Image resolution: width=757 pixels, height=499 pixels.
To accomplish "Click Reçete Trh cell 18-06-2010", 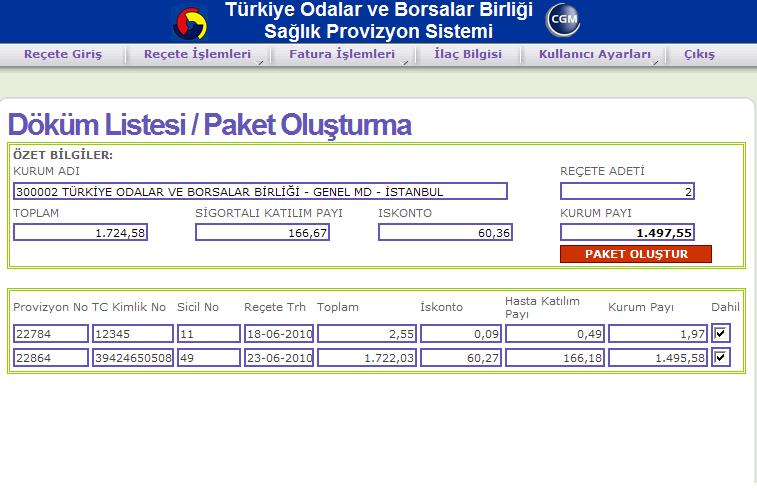I will coord(279,333).
